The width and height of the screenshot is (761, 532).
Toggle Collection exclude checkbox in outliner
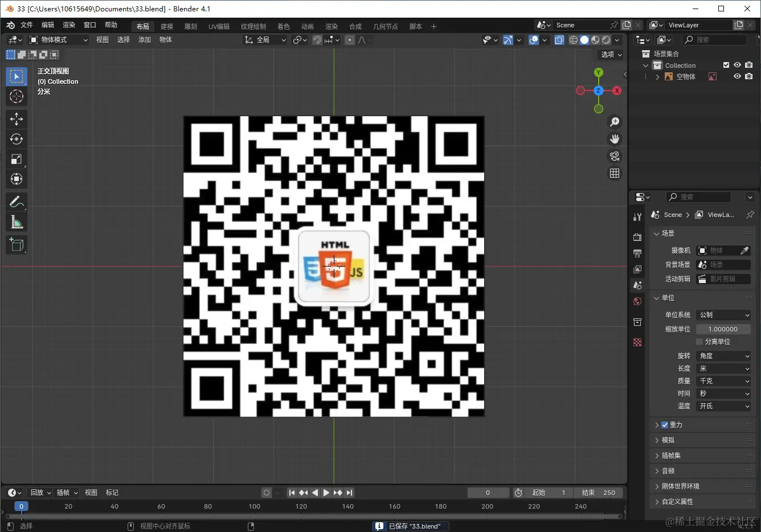[726, 65]
